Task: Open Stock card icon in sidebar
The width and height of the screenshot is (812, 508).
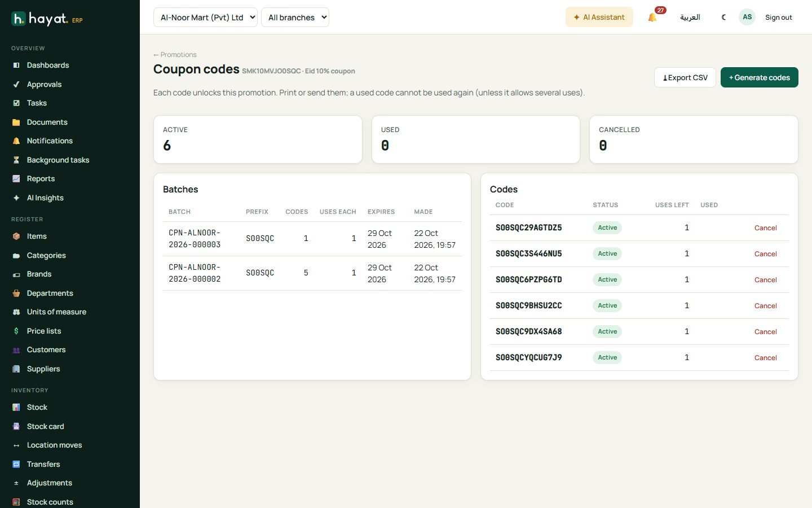Action: (16, 427)
